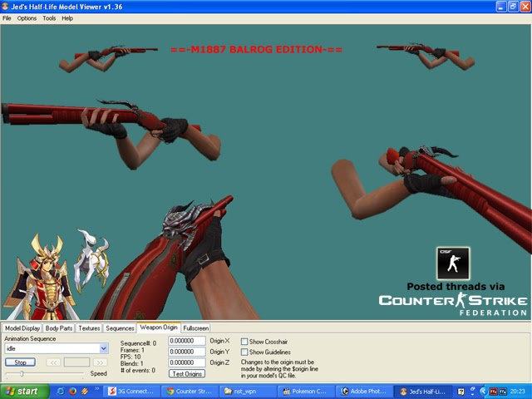
Task: Click the Origin Z input field
Action: pos(187,362)
